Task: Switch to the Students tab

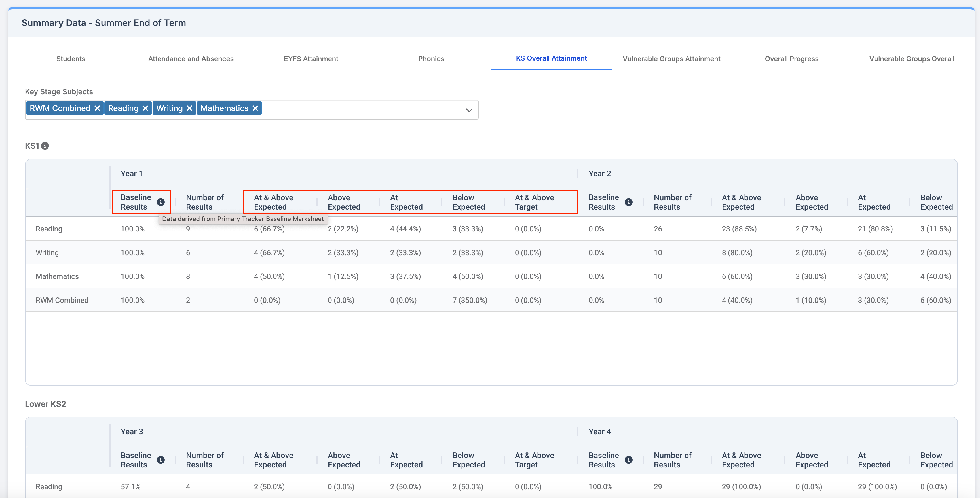Action: click(71, 59)
